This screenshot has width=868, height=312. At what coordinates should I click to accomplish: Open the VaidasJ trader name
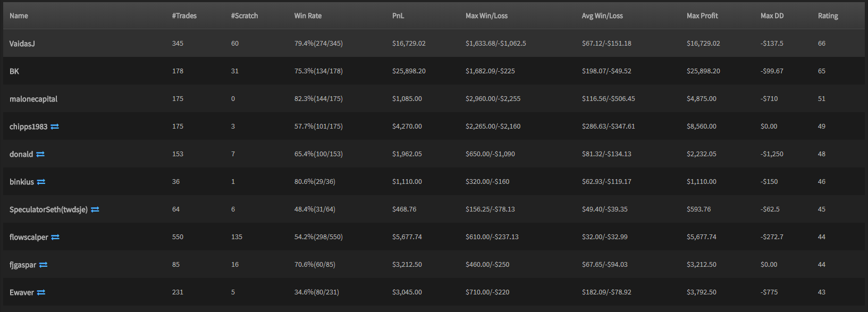coord(22,44)
